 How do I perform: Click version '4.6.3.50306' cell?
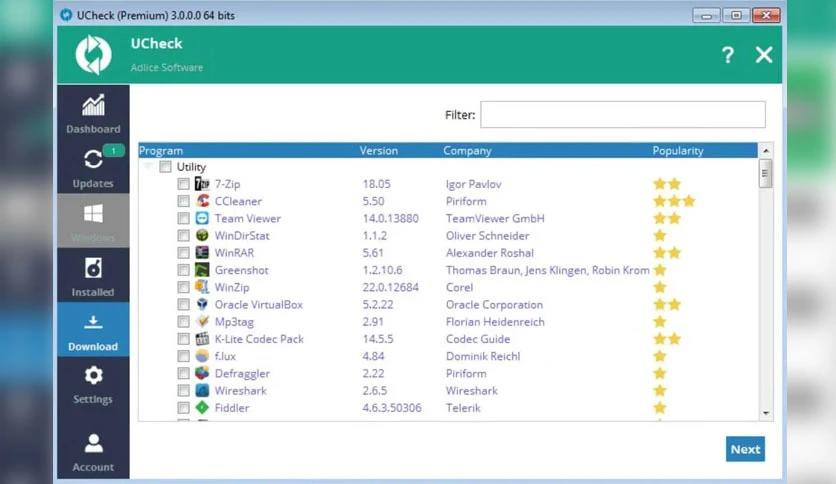click(392, 408)
